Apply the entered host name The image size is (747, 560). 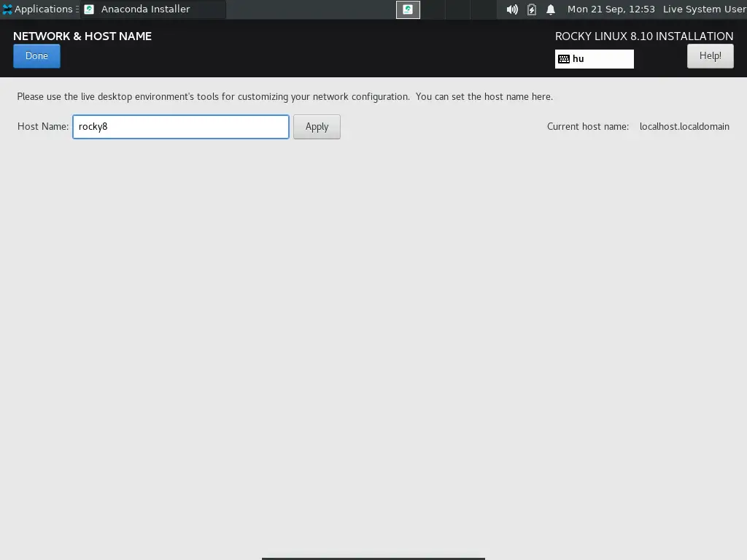317,127
